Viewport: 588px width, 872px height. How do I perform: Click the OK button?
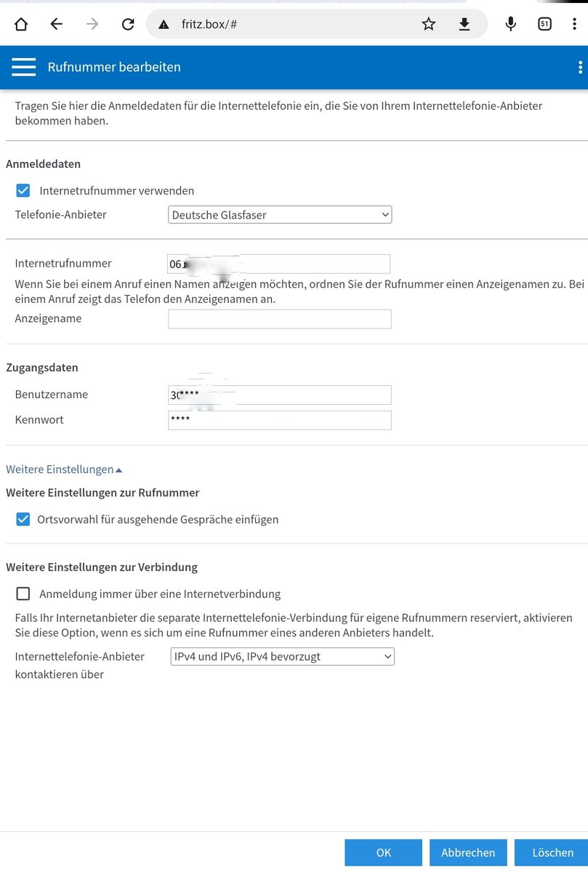(x=383, y=852)
